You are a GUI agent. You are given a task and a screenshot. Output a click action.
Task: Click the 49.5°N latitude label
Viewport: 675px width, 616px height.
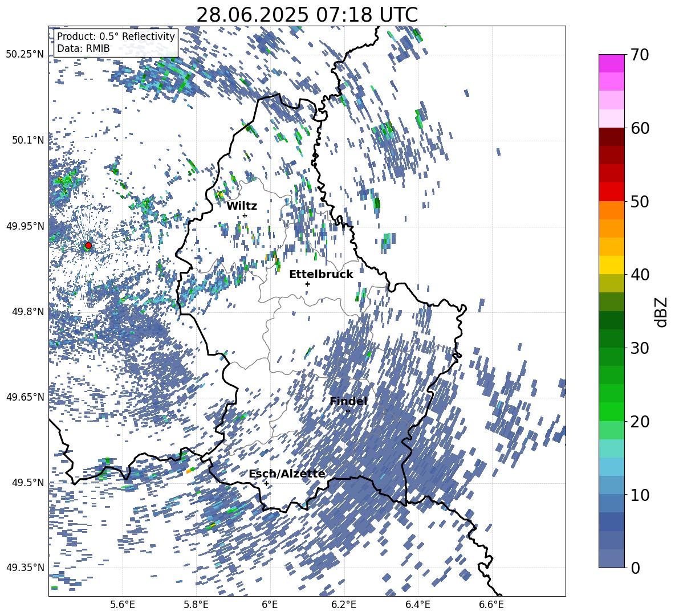28,483
